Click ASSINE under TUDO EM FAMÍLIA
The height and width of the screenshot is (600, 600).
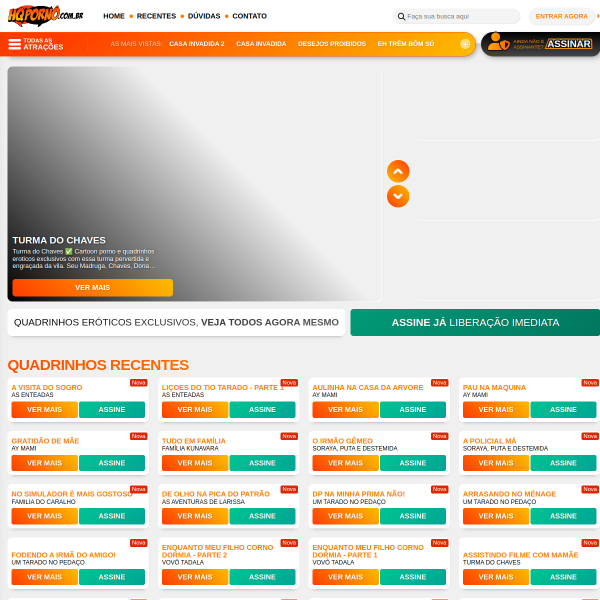click(x=262, y=463)
